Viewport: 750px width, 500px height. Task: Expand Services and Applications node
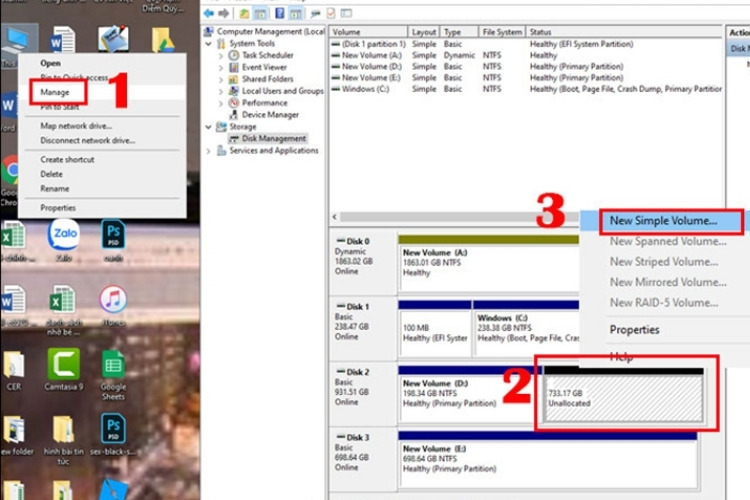[209, 150]
